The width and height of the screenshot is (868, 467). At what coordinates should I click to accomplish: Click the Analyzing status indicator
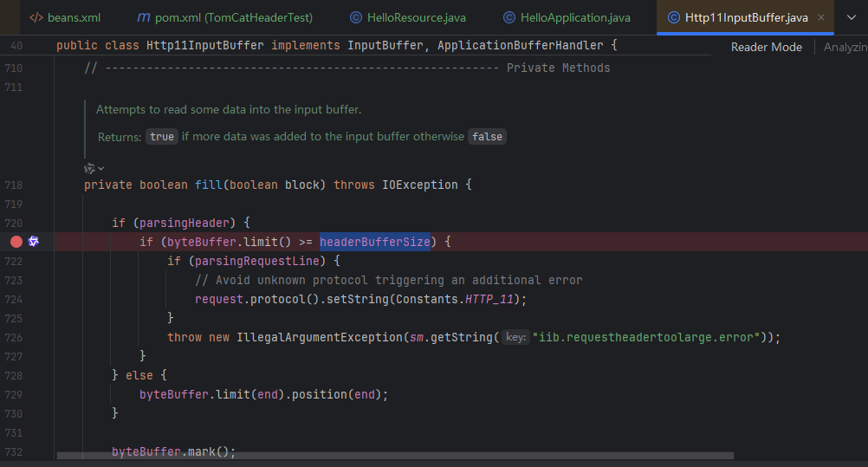click(845, 47)
